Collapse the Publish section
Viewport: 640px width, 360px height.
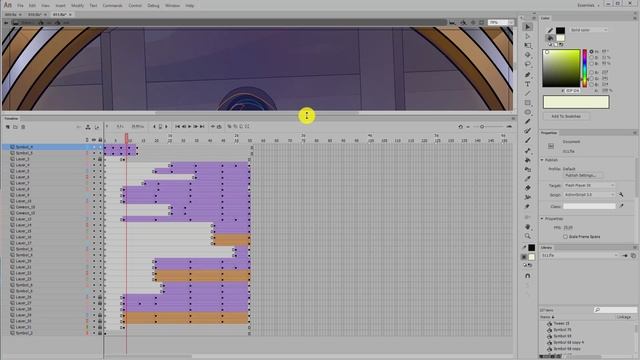(x=542, y=160)
